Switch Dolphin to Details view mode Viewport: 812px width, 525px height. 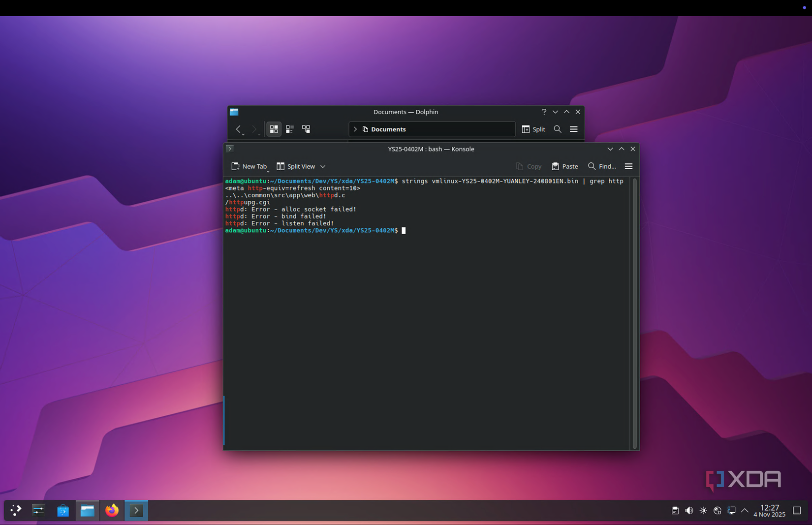[x=306, y=129]
